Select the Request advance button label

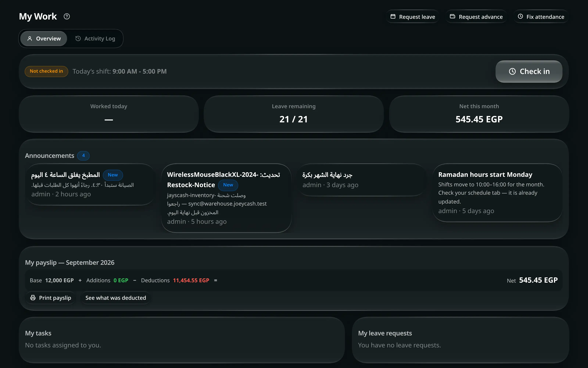pos(480,17)
